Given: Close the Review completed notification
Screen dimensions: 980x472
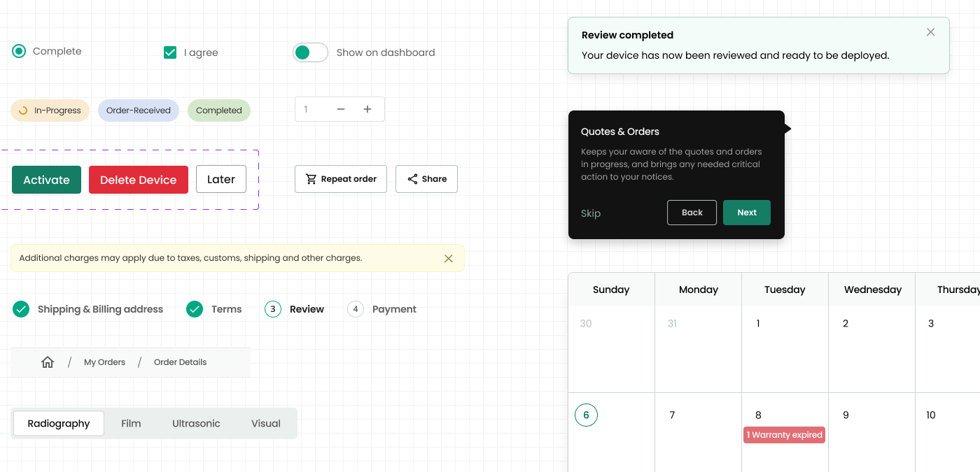Looking at the screenshot, I should tap(930, 32).
